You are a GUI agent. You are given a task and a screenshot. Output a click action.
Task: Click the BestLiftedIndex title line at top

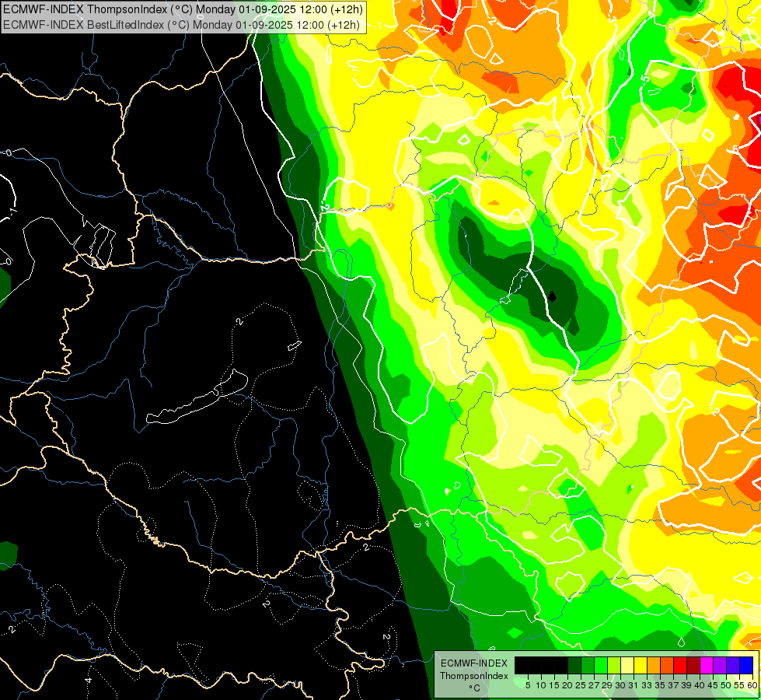pyautogui.click(x=181, y=24)
